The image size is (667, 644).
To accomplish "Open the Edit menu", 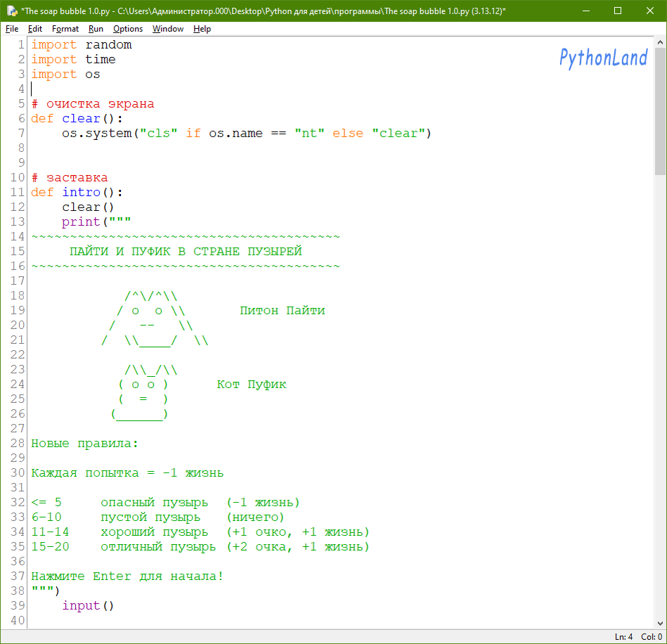I will click(x=35, y=29).
